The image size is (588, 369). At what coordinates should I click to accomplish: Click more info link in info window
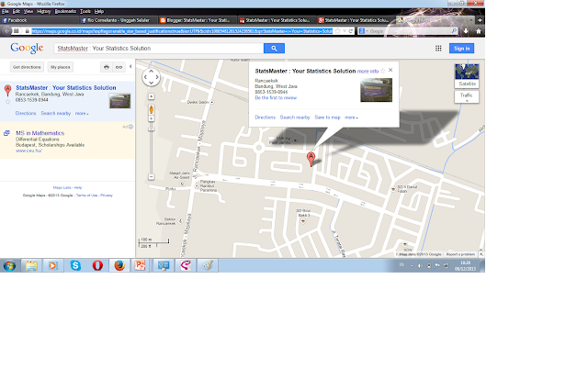367,72
